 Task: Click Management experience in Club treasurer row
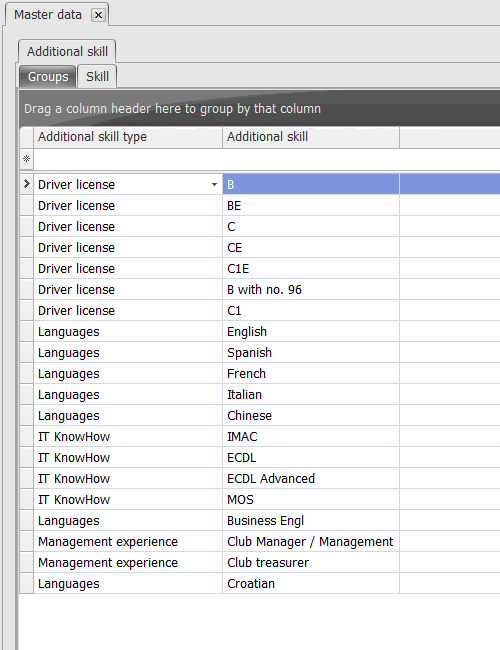(128, 563)
